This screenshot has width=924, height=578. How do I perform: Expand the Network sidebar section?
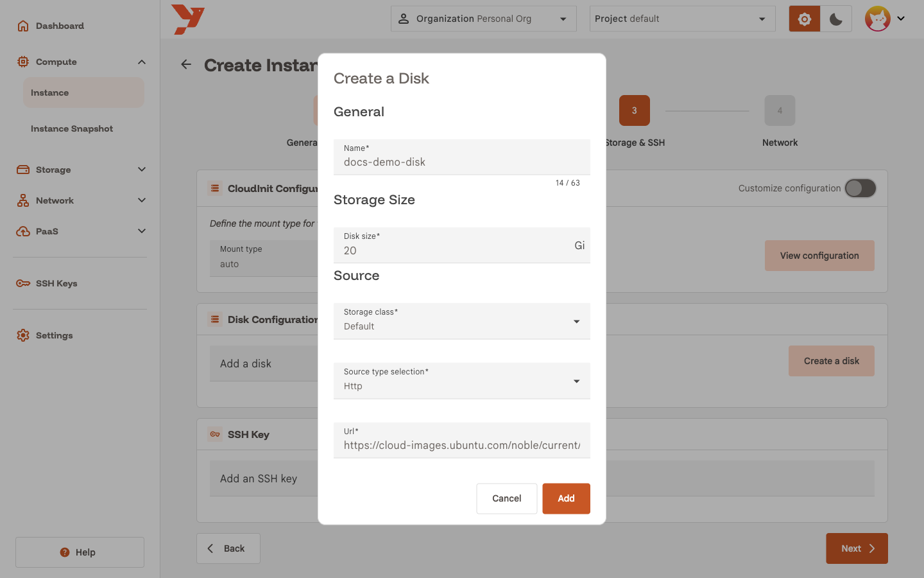point(142,200)
